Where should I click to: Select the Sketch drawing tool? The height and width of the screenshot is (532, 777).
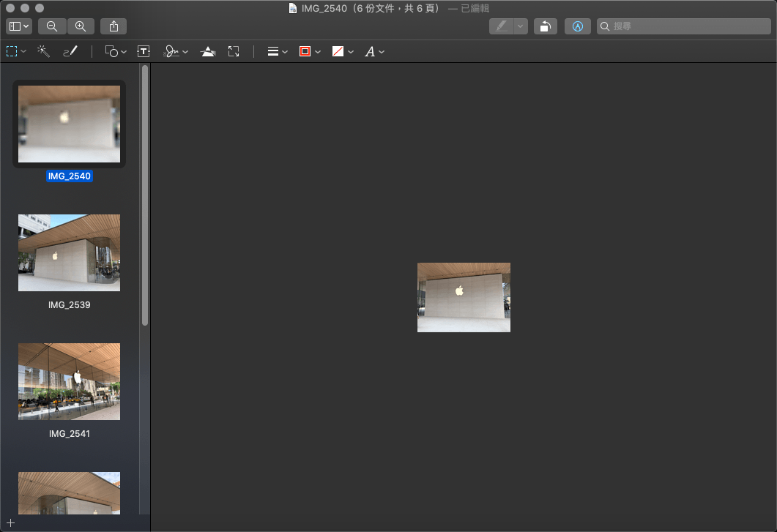[x=70, y=51]
